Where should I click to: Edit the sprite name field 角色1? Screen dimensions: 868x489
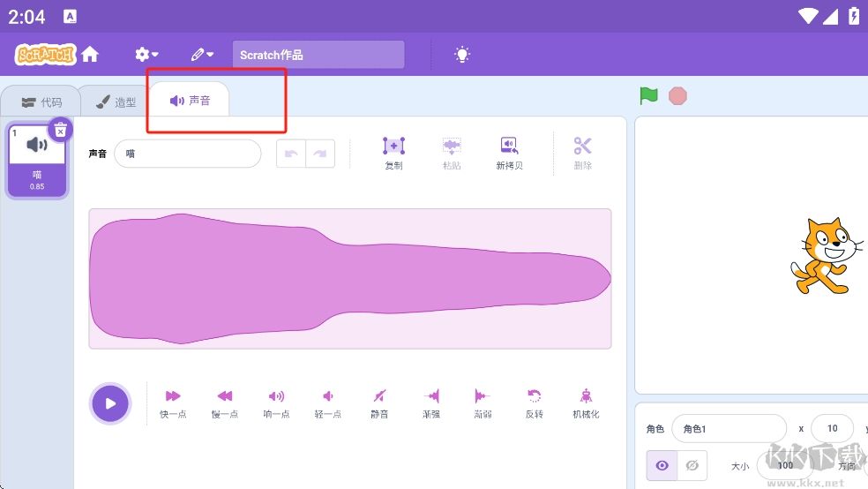click(729, 429)
